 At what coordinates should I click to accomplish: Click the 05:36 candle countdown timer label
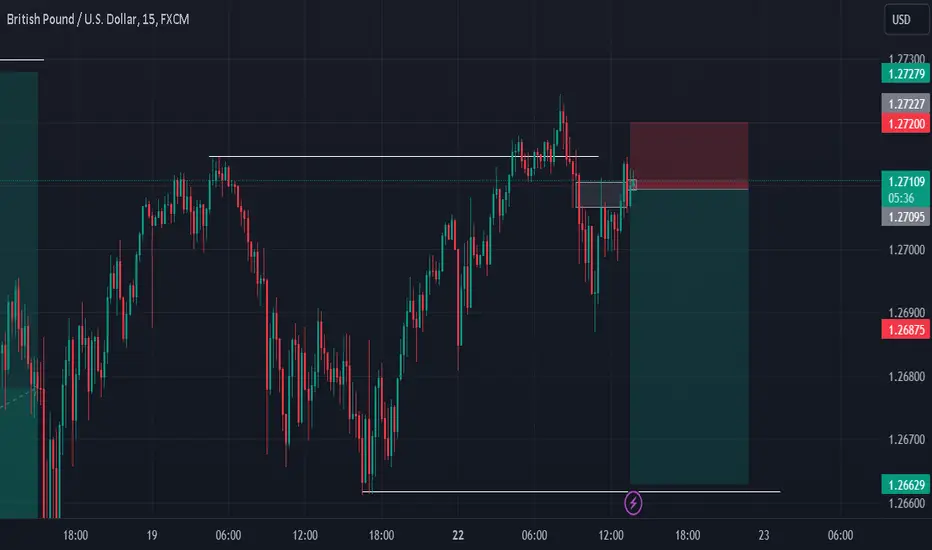[x=901, y=198]
